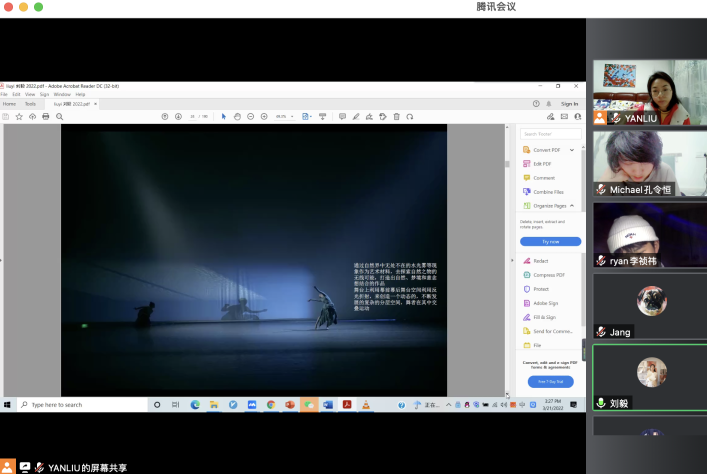Collapse the Organize Pages chevron
Screen dimensions: 707x474
coord(572,206)
